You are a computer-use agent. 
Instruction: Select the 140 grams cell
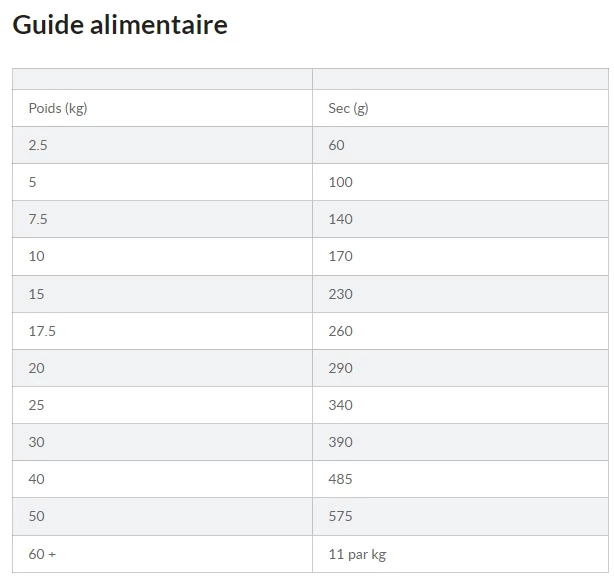click(x=340, y=219)
